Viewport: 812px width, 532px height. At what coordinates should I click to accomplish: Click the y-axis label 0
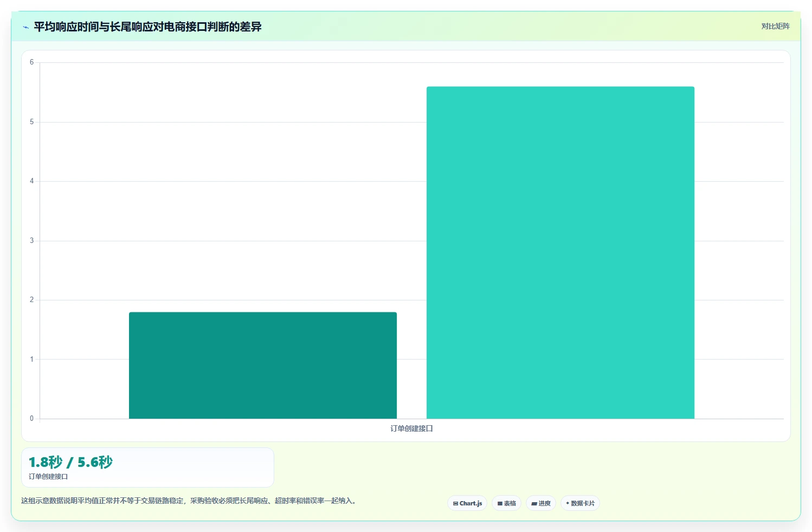[x=31, y=419]
